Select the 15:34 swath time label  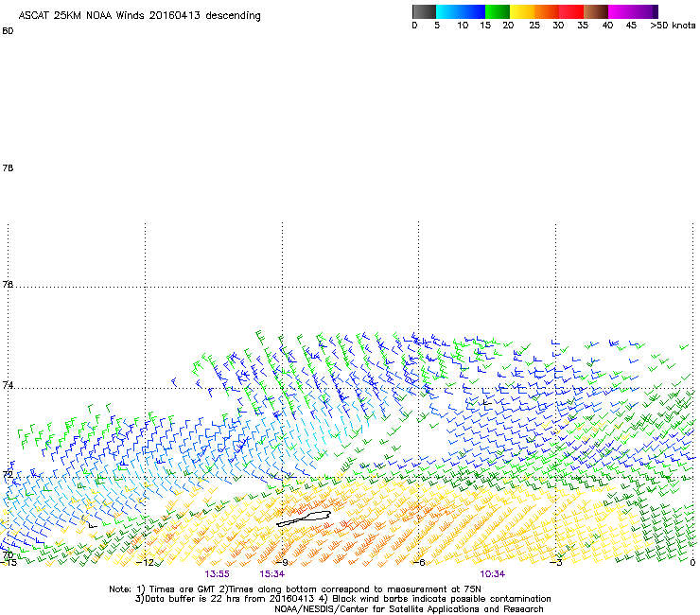[271, 574]
